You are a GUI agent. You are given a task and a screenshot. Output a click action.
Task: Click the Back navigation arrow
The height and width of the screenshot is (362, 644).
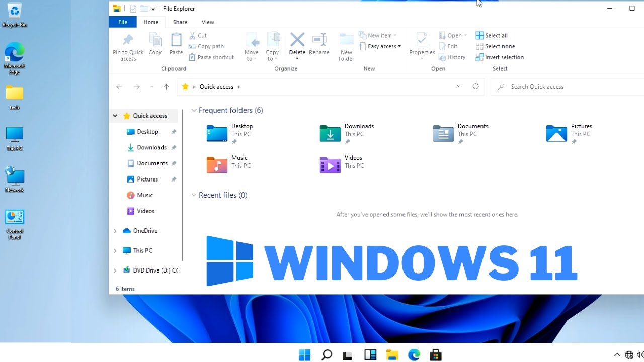119,87
